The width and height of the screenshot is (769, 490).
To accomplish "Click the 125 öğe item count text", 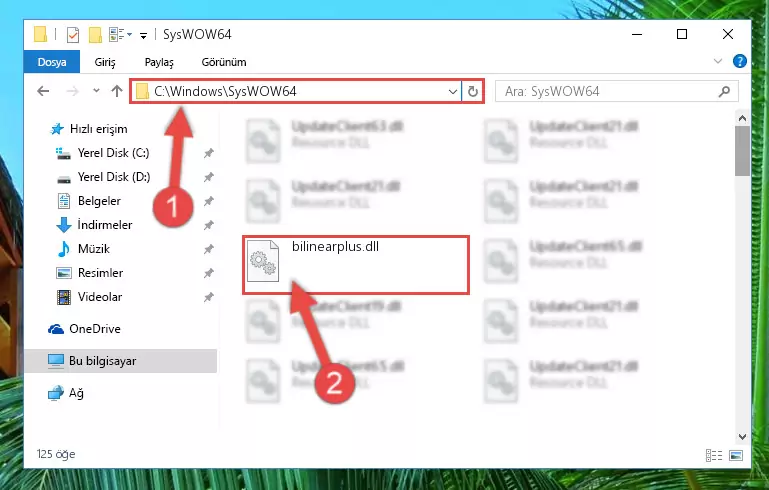I will [x=56, y=454].
